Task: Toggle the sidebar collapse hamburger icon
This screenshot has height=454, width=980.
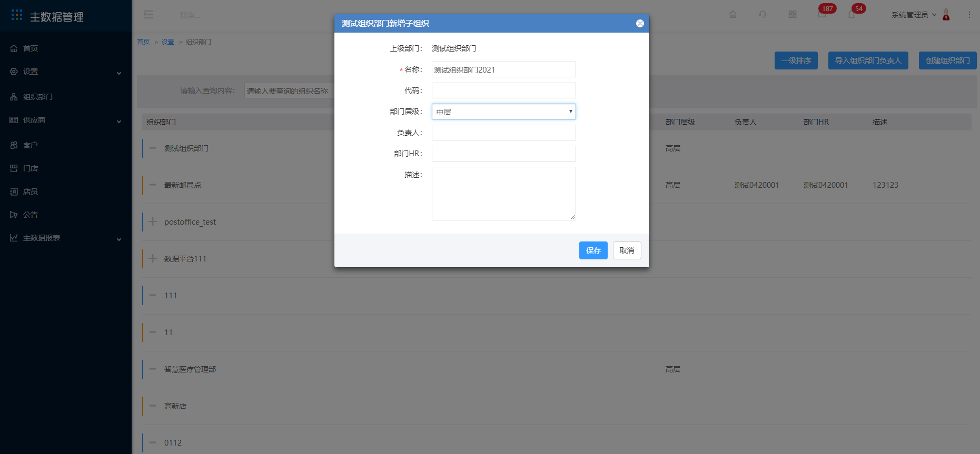Action: [x=149, y=15]
